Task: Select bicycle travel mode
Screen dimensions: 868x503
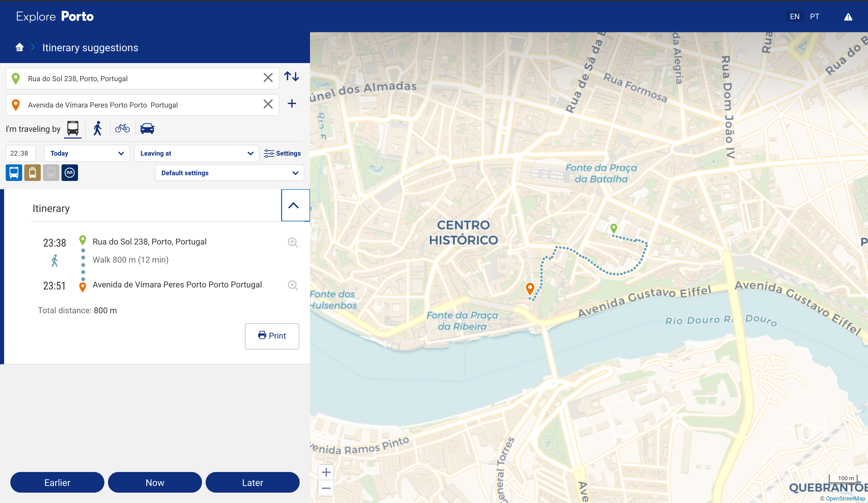Action: 122,128
